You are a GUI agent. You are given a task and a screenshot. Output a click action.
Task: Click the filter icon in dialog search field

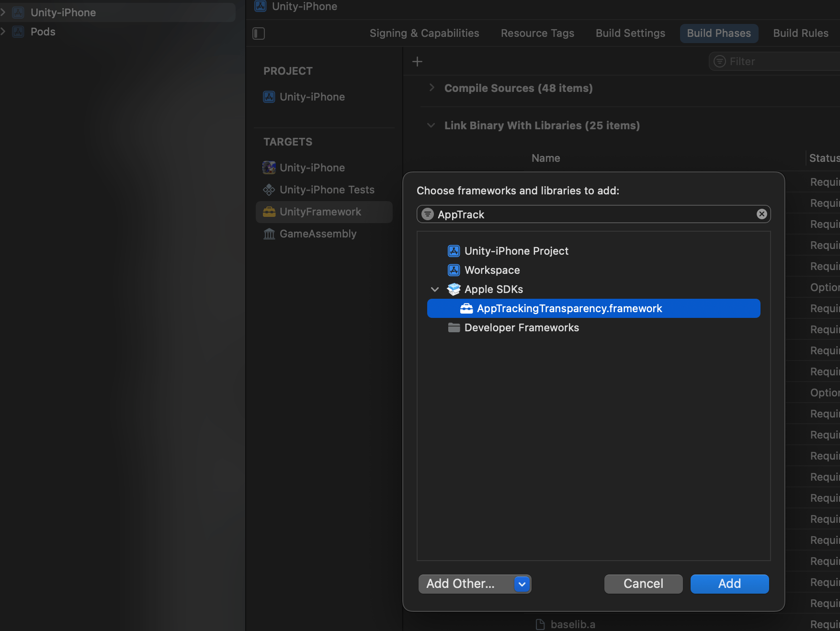pyautogui.click(x=428, y=214)
